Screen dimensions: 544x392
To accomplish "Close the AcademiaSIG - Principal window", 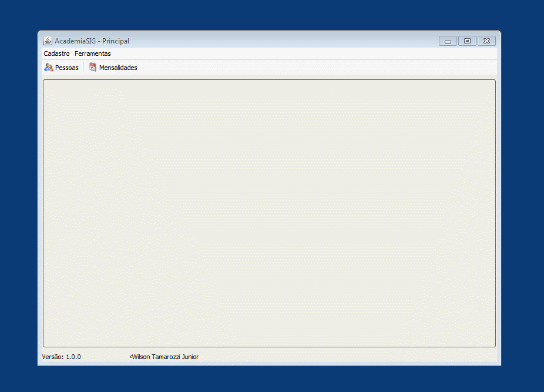I will [486, 41].
